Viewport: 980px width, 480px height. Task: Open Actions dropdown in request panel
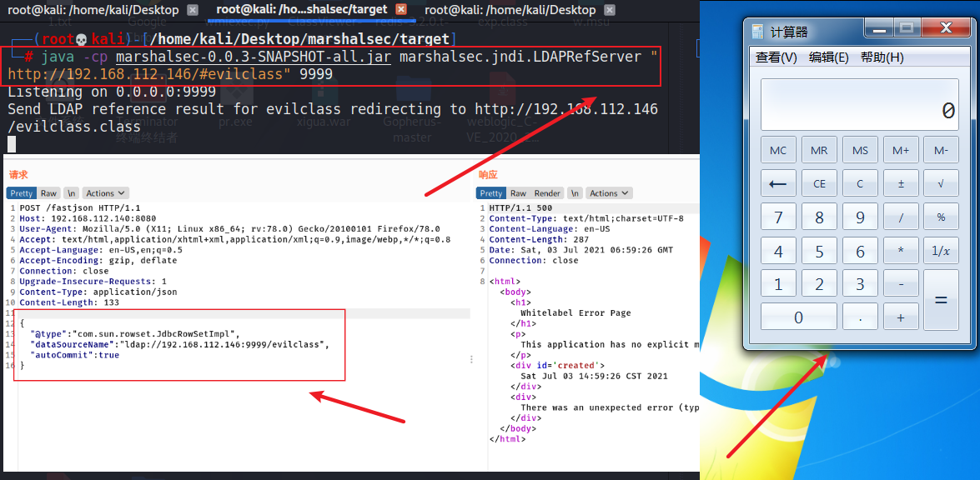[106, 193]
